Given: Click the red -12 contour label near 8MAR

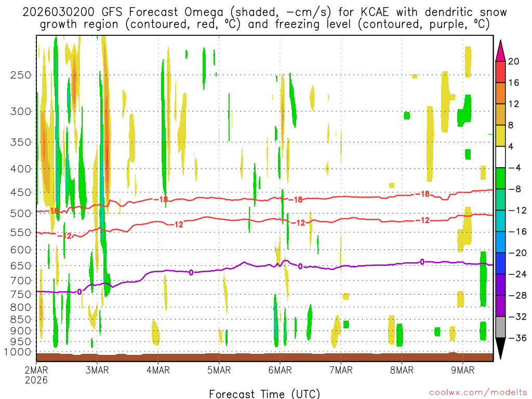Looking at the screenshot, I should click(x=423, y=220).
